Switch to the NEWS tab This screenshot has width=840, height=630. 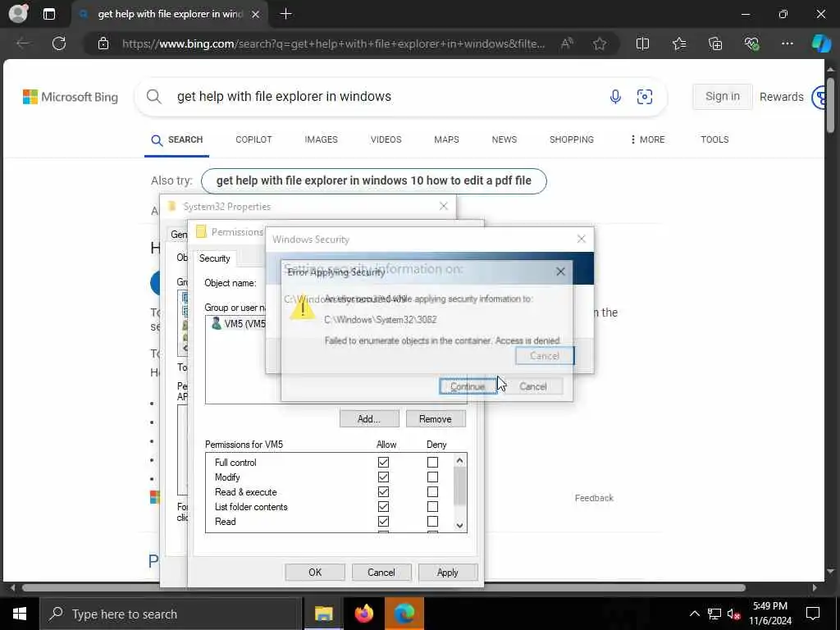click(x=504, y=139)
